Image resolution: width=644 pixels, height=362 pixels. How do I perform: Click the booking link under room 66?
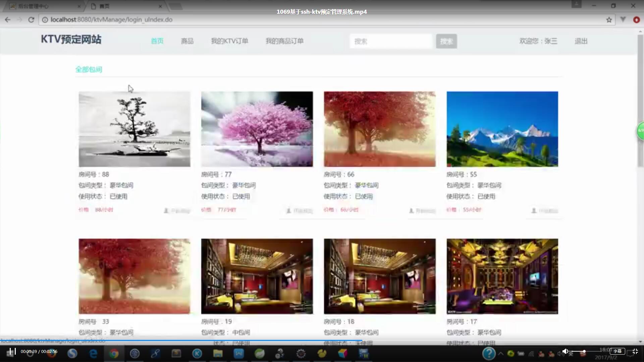coord(422,211)
